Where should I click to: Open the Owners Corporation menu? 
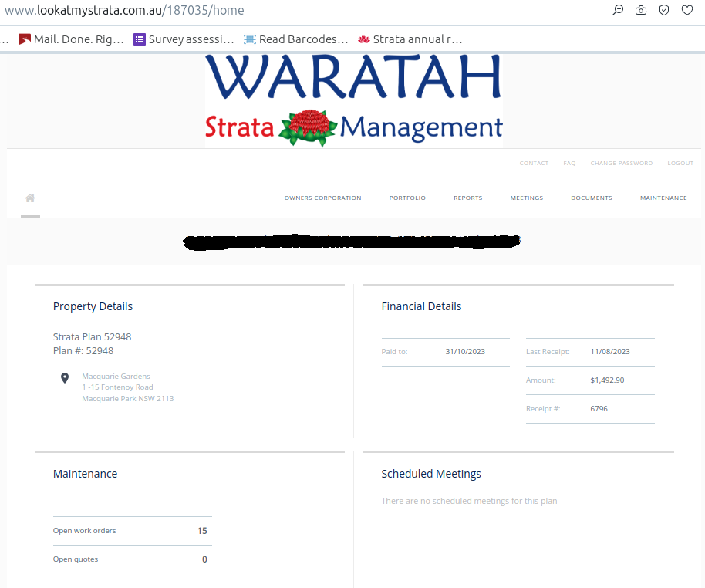[x=323, y=198]
